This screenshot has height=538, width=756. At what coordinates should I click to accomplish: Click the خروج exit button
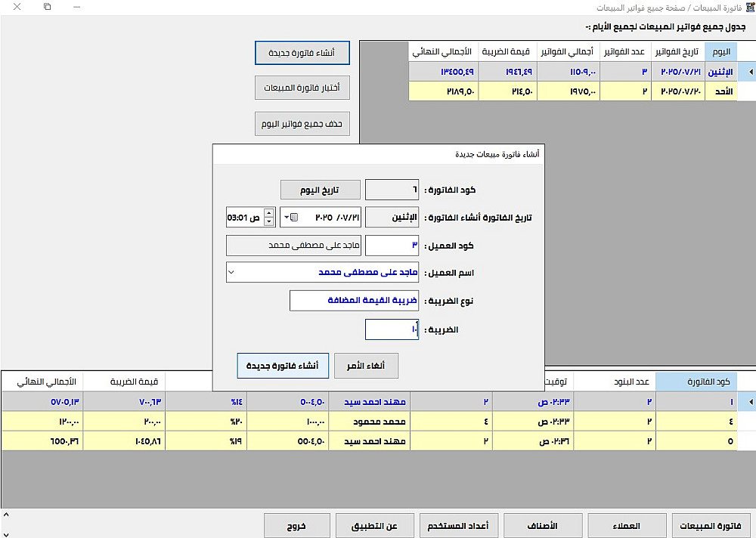pos(297,525)
